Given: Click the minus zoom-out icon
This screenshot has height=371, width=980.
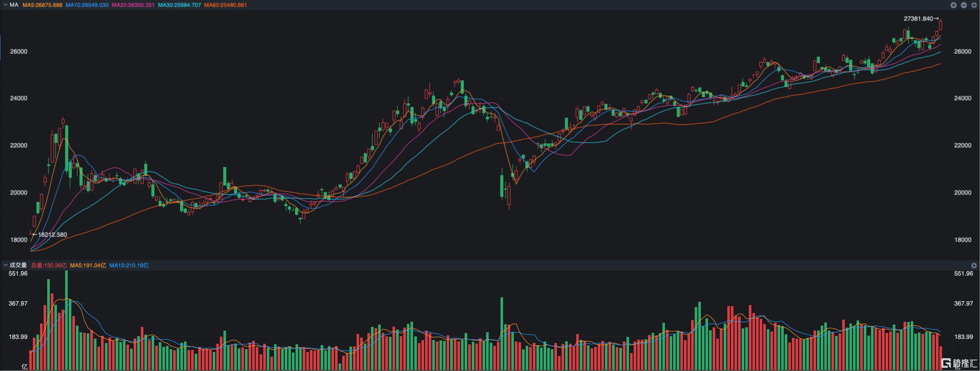Looking at the screenshot, I should 964,5.
